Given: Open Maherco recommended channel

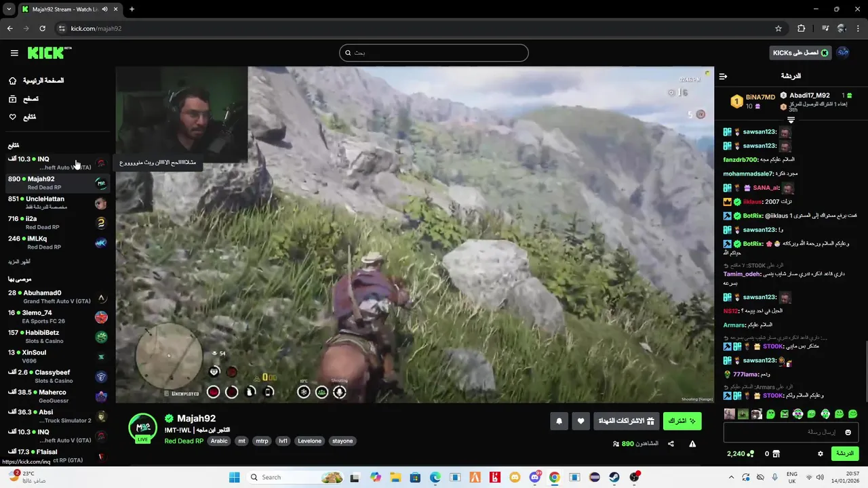Looking at the screenshot, I should (x=57, y=396).
